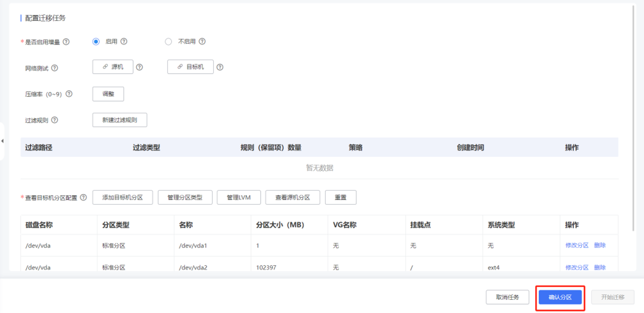Click 删除 link for /dev/vda2 row
Image resolution: width=644 pixels, height=313 pixels.
point(600,267)
